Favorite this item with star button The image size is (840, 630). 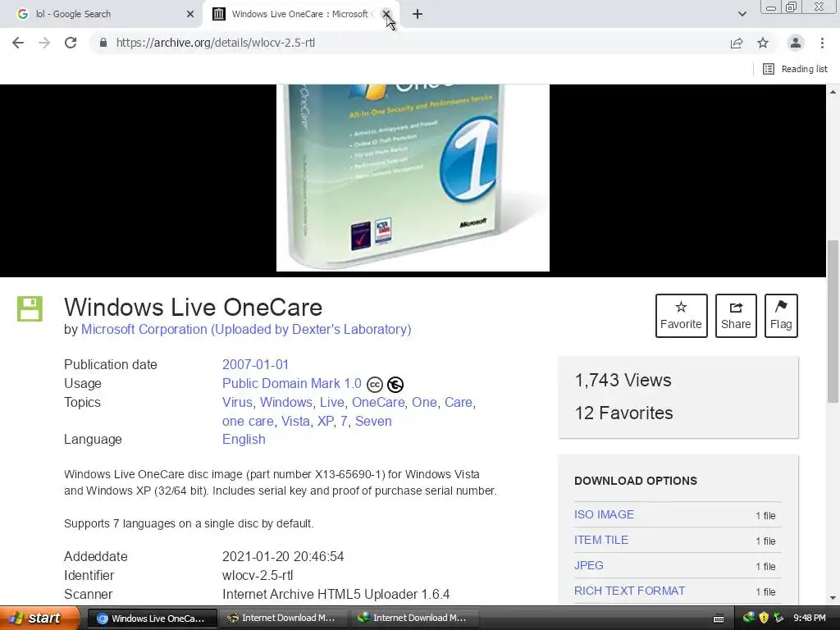pos(681,316)
